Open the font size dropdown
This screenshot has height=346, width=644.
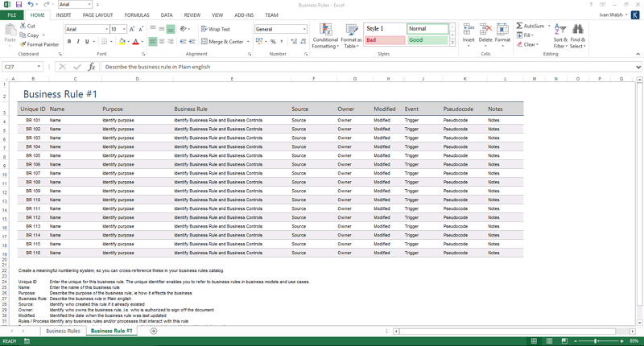tap(124, 29)
